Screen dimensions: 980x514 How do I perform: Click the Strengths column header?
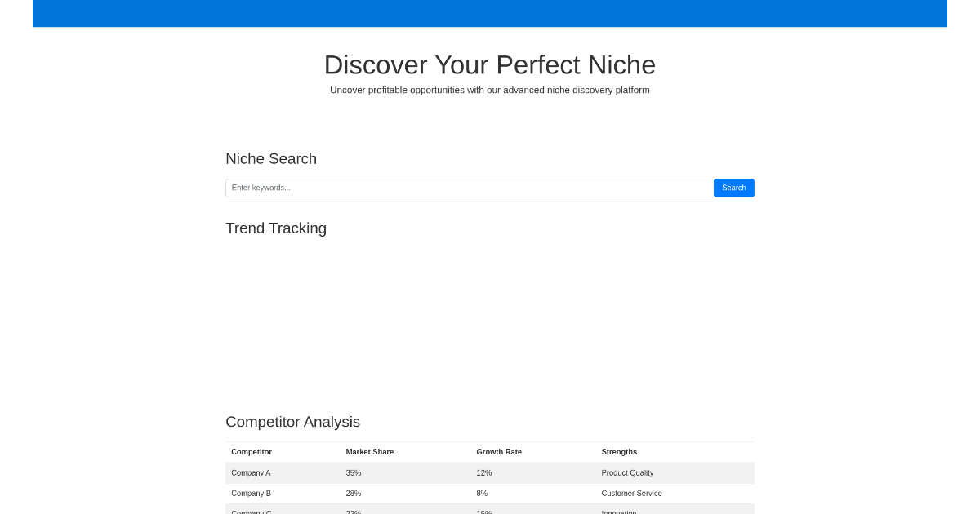pyautogui.click(x=619, y=452)
